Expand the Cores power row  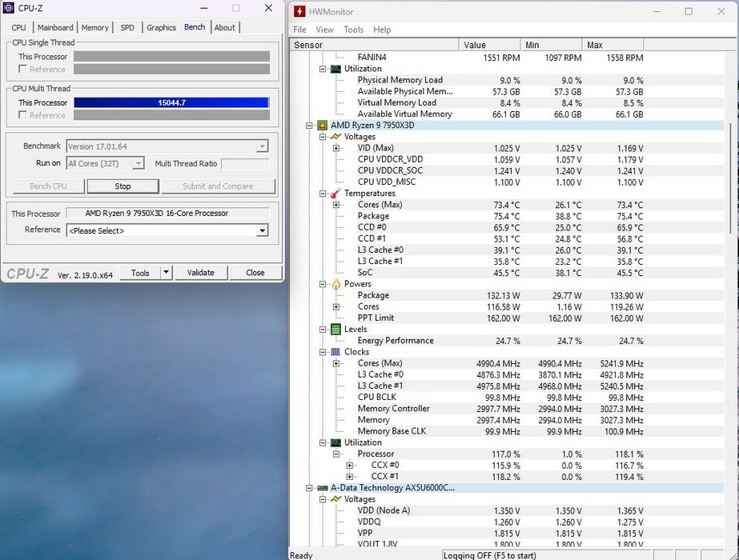(336, 306)
